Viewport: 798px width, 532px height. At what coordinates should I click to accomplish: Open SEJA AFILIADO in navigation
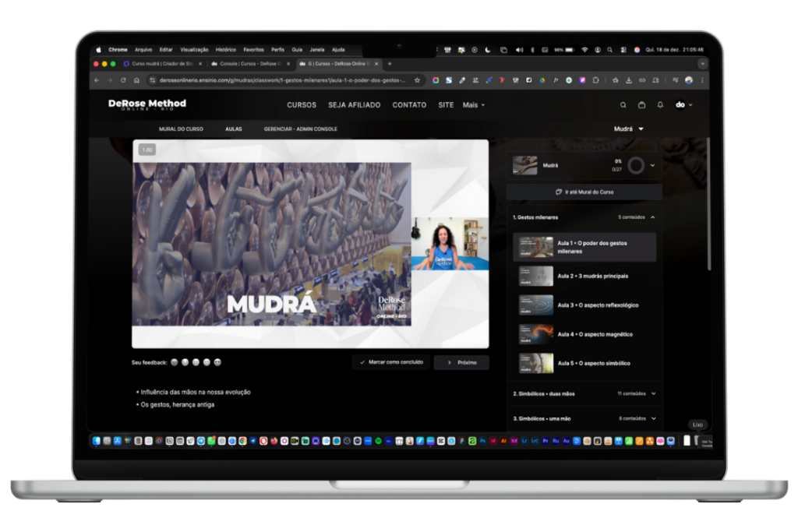point(355,105)
